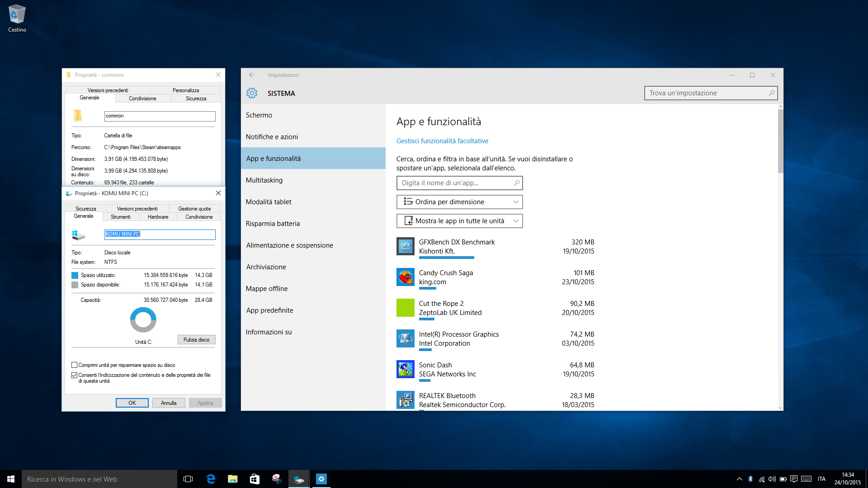Open File Explorer from the taskbar
Screen dimensions: 868x488
232,479
